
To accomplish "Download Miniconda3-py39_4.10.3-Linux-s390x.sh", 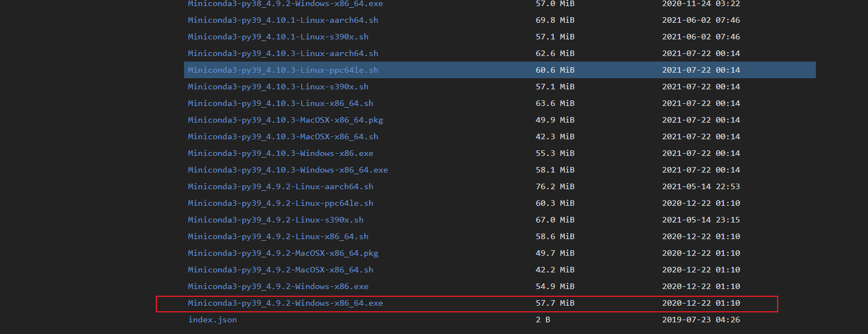I will click(x=278, y=87).
